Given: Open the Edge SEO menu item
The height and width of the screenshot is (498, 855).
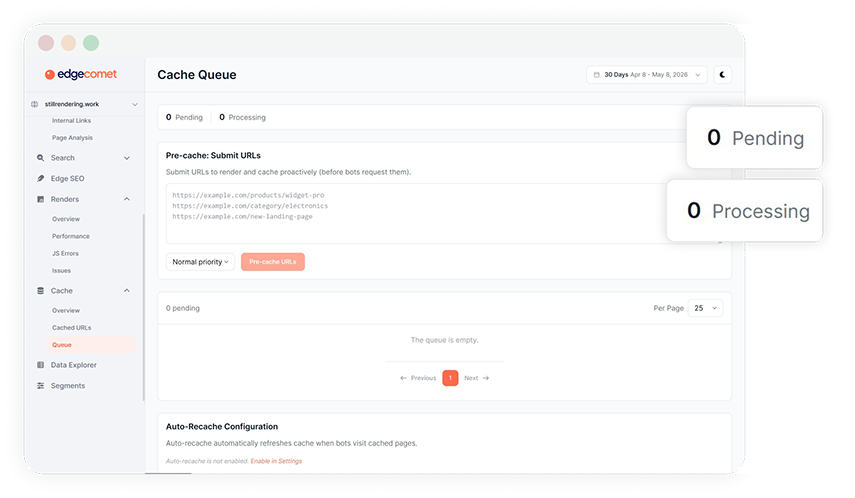Looking at the screenshot, I should coord(68,178).
